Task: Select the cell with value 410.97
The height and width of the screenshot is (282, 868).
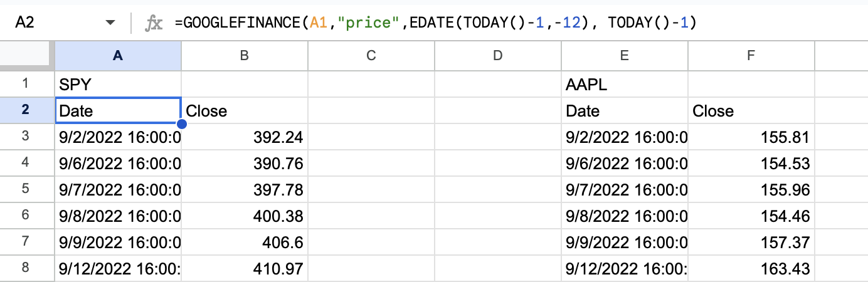Action: pyautogui.click(x=245, y=268)
